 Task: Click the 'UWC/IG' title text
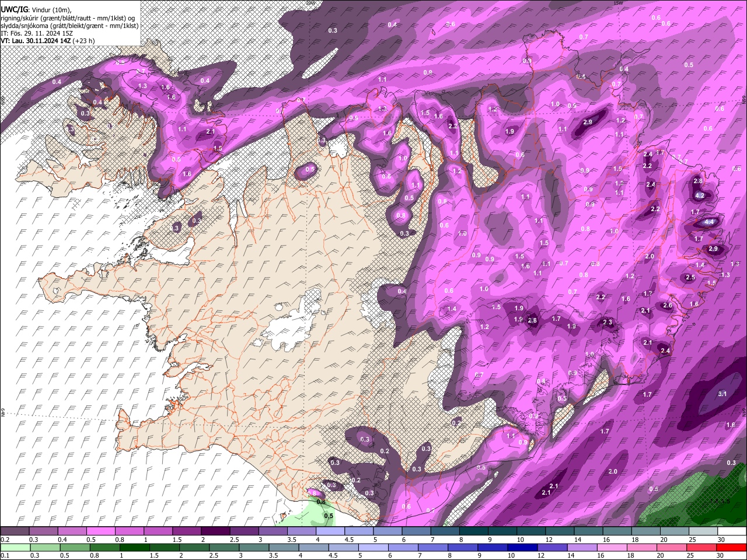point(14,10)
